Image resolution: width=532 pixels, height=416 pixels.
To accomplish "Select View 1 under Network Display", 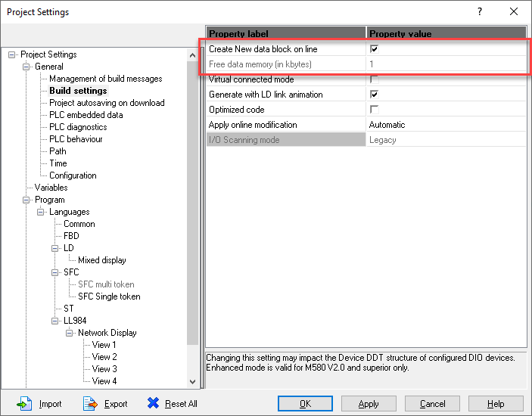I will [x=104, y=345].
